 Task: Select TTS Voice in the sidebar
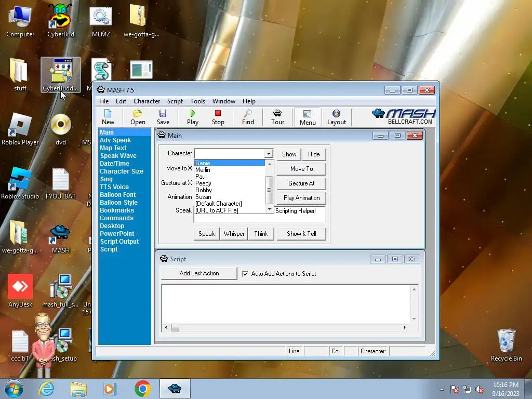[114, 187]
